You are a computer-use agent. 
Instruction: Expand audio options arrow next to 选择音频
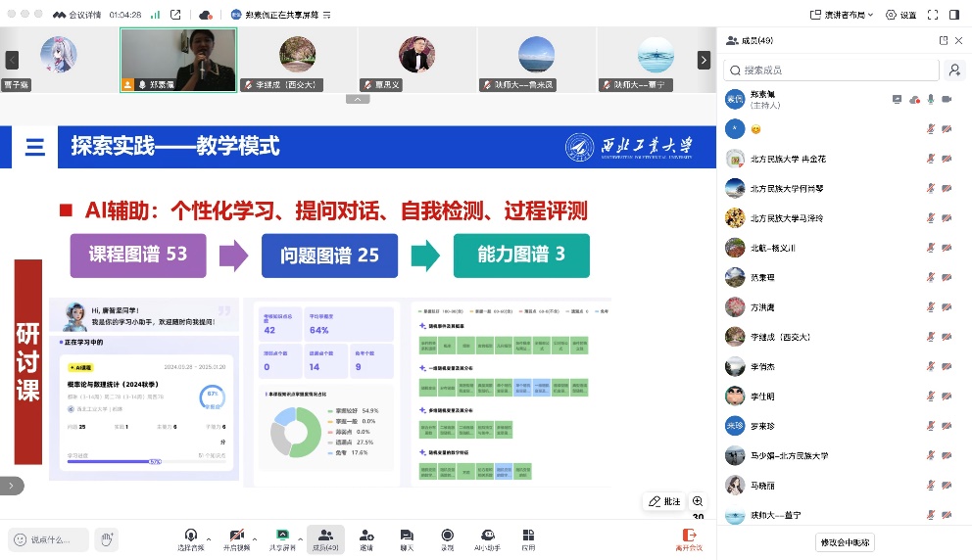tap(208, 536)
